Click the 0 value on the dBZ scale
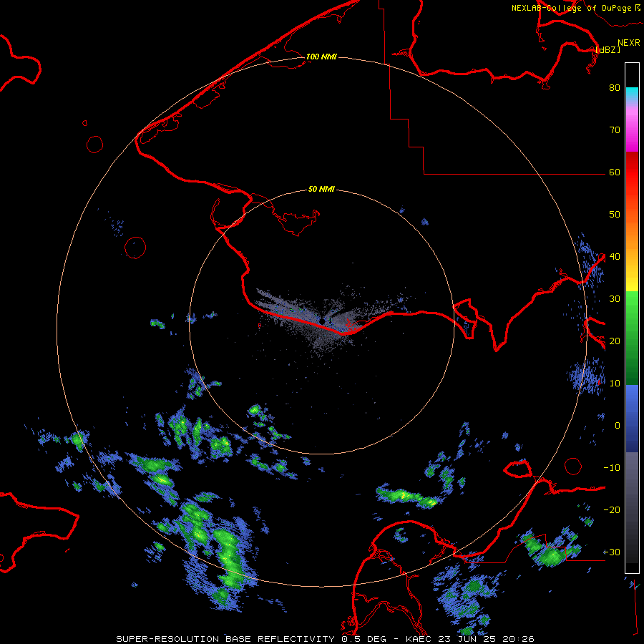The height and width of the screenshot is (644, 644). coord(618,426)
